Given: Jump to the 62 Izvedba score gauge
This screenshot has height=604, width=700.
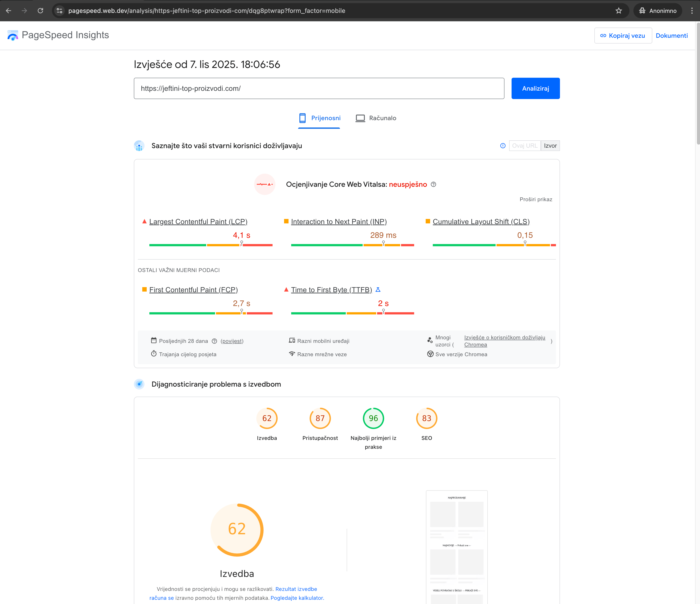Looking at the screenshot, I should pyautogui.click(x=267, y=418).
